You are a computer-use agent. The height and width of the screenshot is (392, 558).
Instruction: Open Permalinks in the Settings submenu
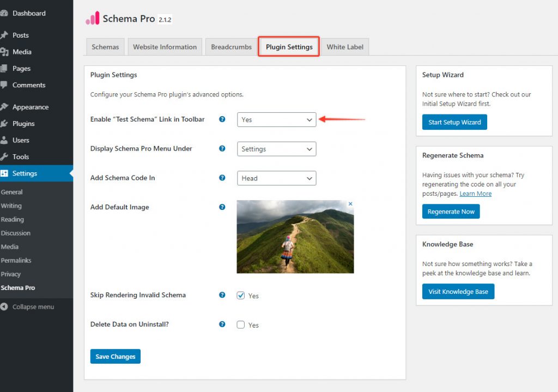pos(16,261)
